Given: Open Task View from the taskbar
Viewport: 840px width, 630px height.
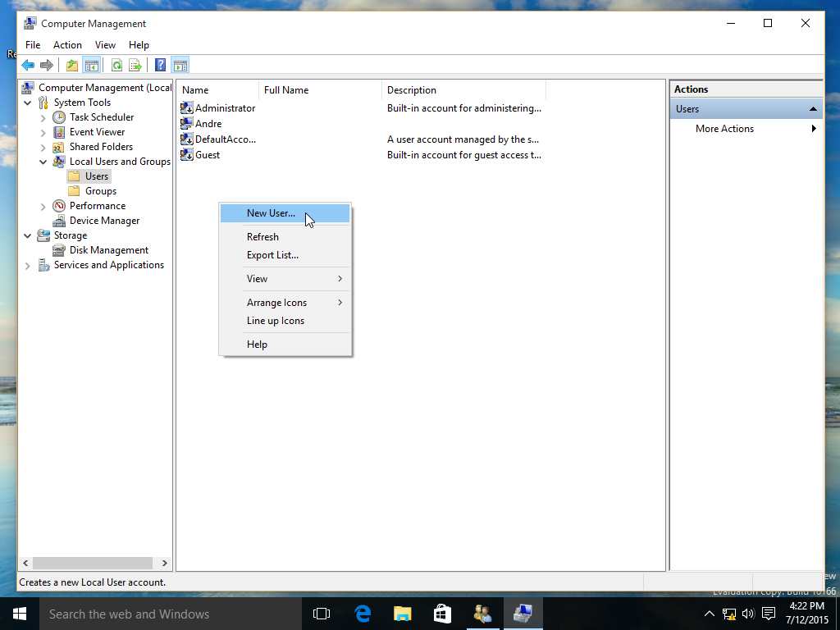Looking at the screenshot, I should [x=322, y=614].
